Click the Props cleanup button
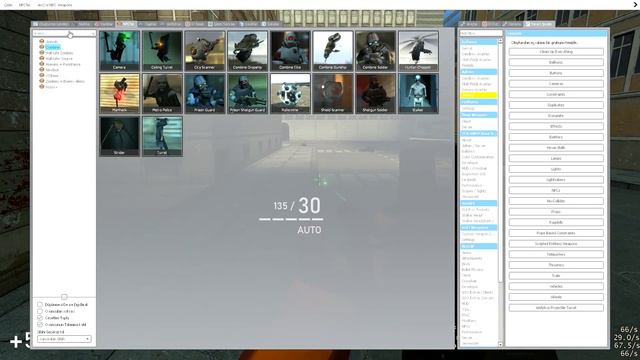Viewport: 640px width, 360px height. tap(556, 212)
